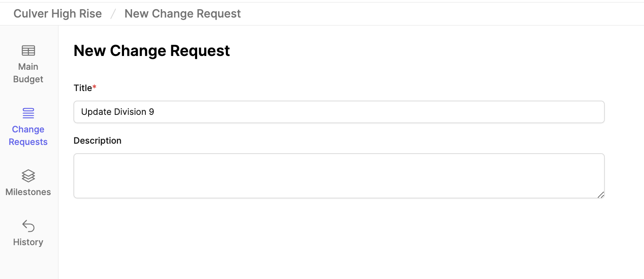Open the History text label
Image resolution: width=644 pixels, height=279 pixels.
coord(28,242)
